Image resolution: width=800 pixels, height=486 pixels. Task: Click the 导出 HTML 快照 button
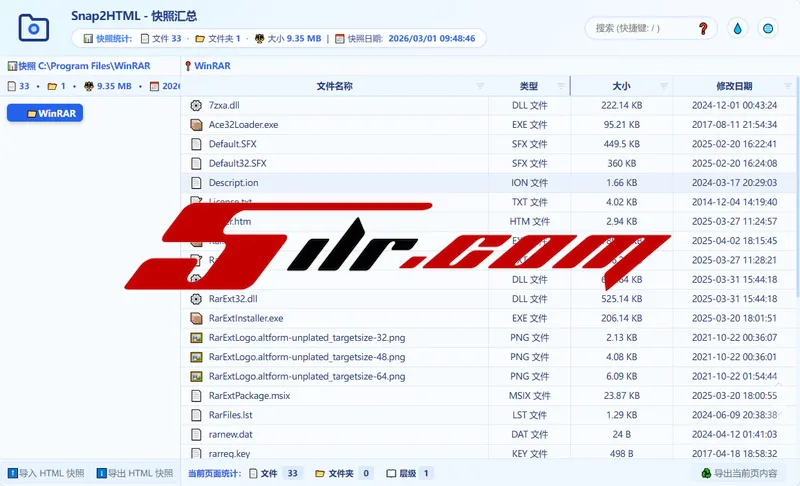click(134, 473)
